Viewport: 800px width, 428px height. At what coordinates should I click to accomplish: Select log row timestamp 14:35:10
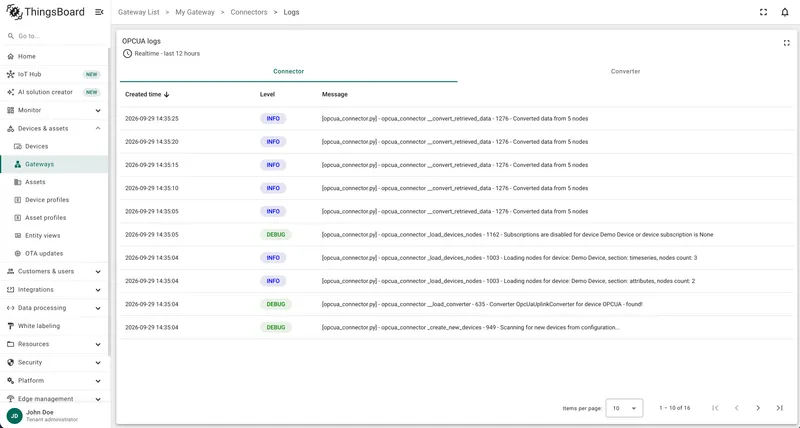(152, 188)
